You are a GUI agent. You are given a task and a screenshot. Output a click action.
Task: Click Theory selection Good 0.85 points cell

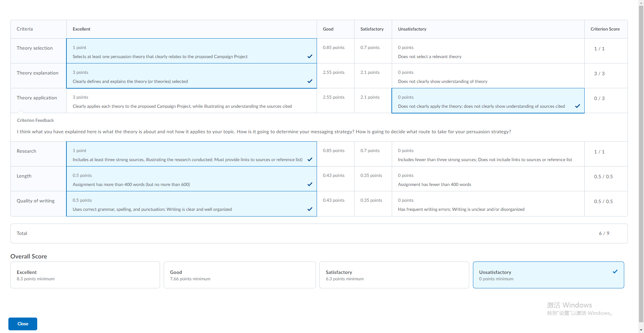335,51
